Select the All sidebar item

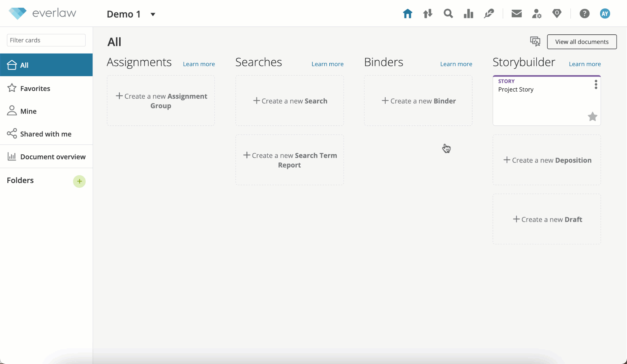pos(46,65)
